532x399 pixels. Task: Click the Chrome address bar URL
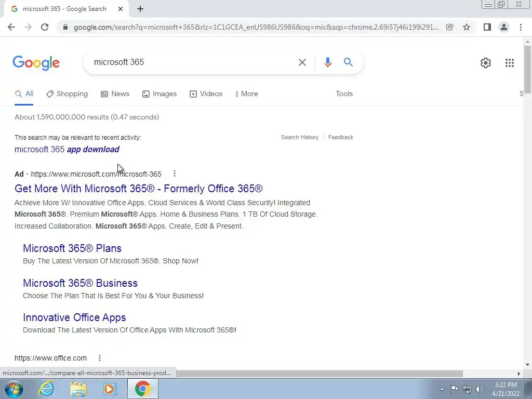[256, 27]
